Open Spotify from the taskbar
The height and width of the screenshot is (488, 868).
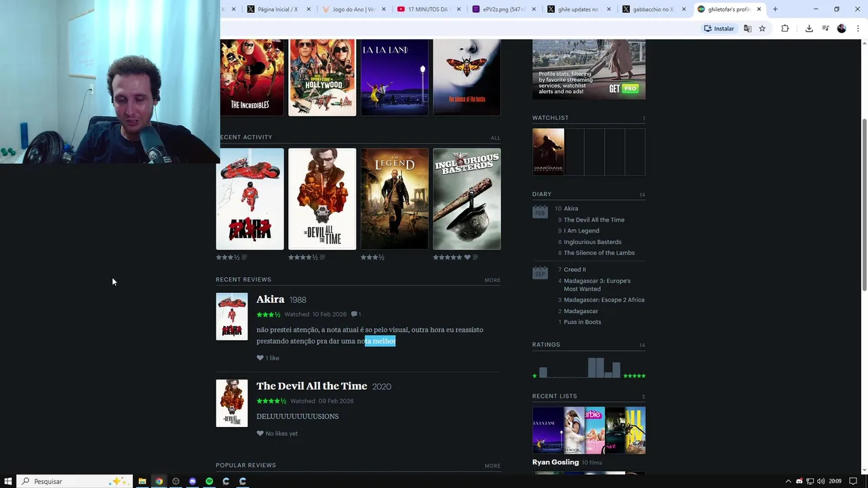[209, 481]
